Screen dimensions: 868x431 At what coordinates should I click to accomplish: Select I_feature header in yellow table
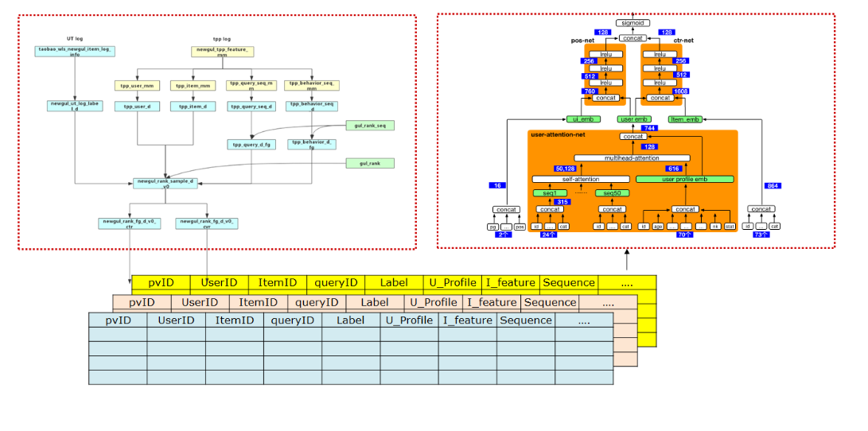point(511,283)
